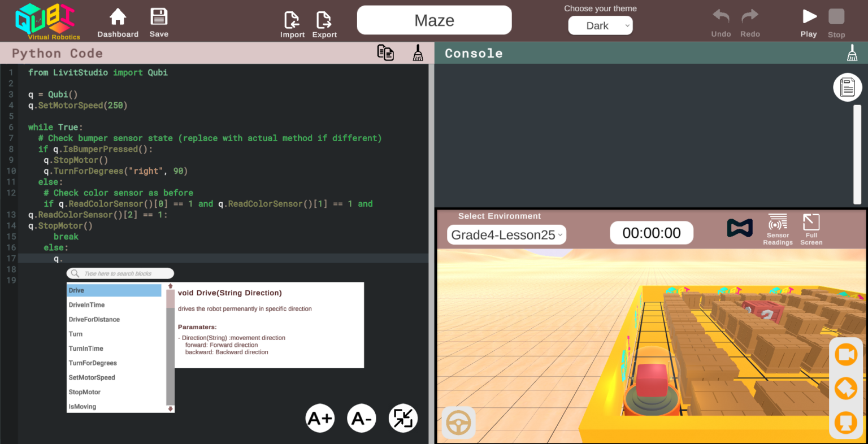Open the Dashboard home icon
This screenshot has height=444, width=868.
(x=118, y=23)
